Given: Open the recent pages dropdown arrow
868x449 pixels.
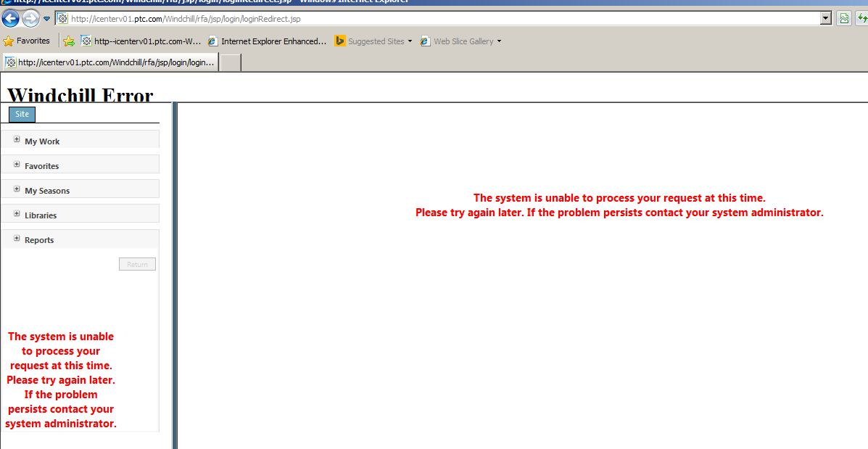Looking at the screenshot, I should point(47,19).
